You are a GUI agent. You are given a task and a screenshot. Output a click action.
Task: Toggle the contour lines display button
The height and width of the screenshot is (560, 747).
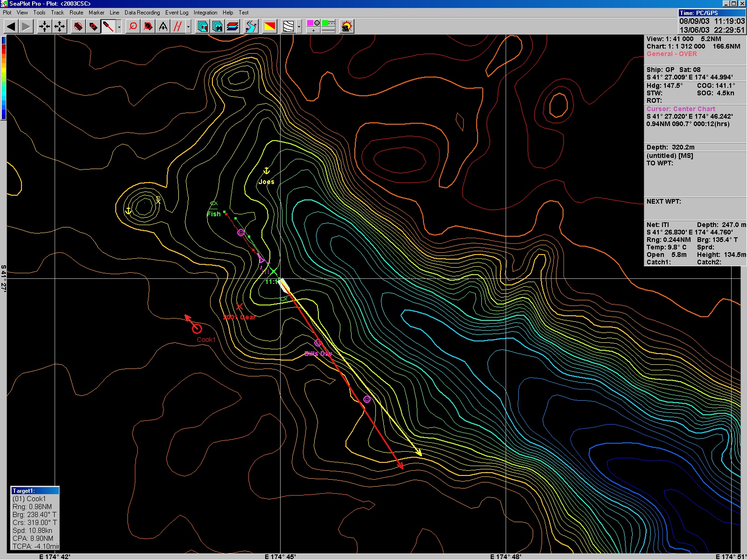point(289,27)
